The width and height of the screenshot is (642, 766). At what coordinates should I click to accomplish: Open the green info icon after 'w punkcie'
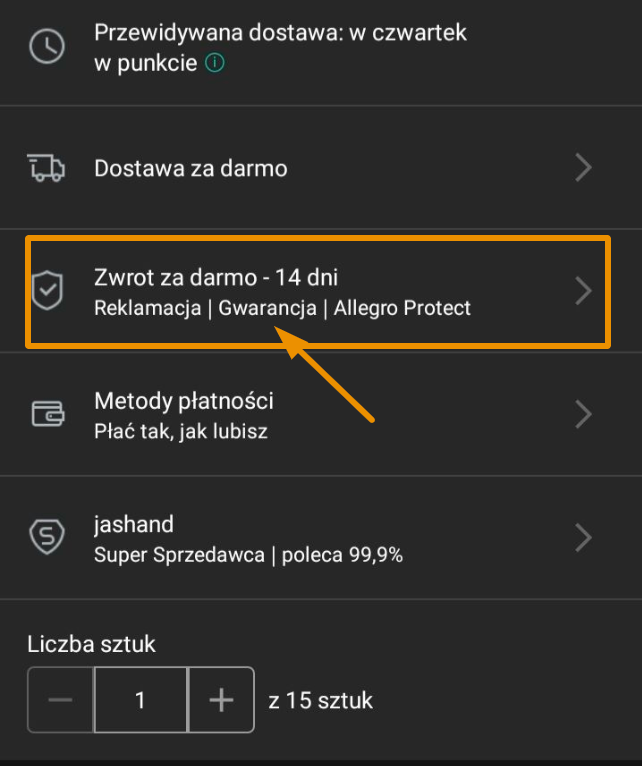click(x=214, y=63)
